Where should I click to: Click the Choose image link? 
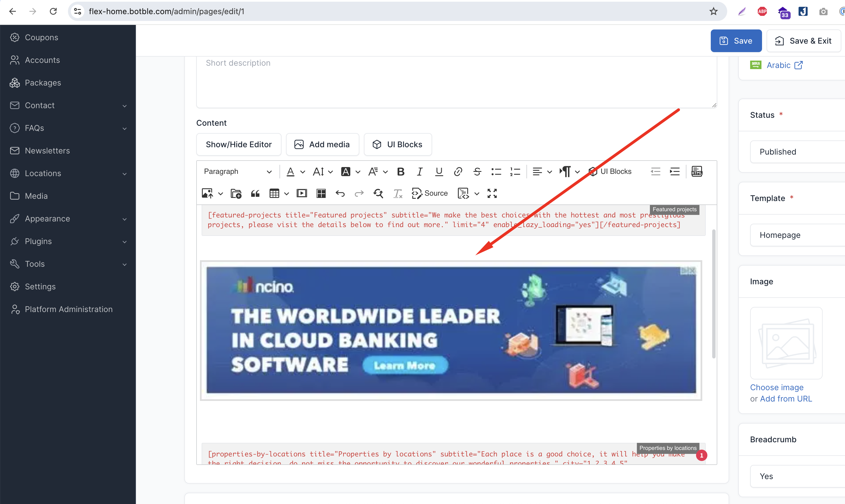[x=777, y=388]
